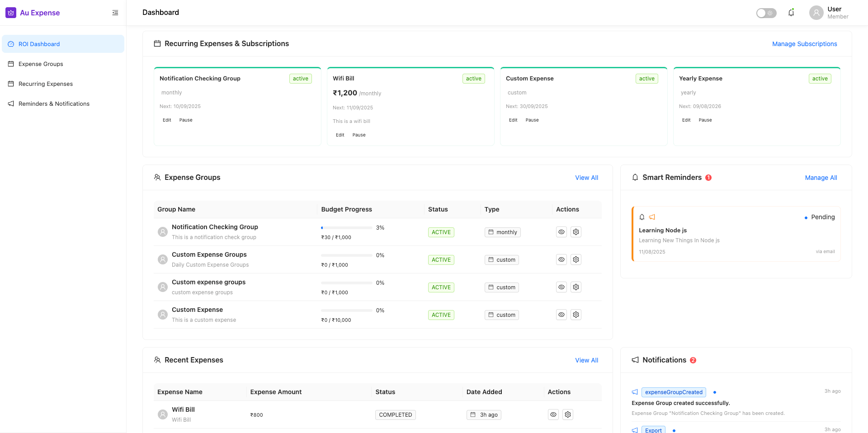Click the user avatar icon

click(x=816, y=13)
